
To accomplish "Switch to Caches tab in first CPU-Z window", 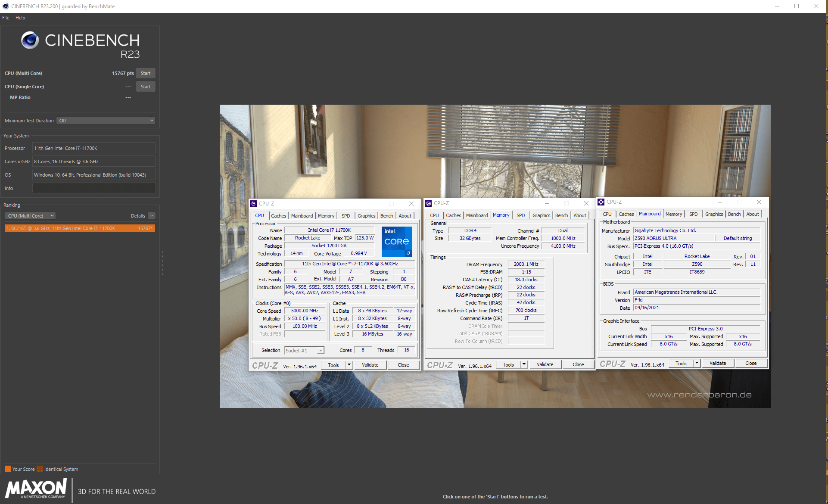I will [x=278, y=216].
